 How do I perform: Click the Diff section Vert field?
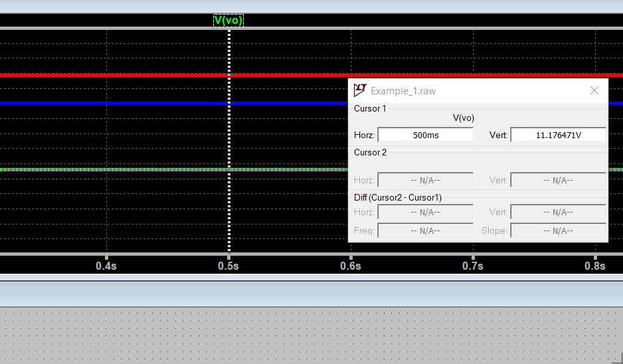(558, 212)
